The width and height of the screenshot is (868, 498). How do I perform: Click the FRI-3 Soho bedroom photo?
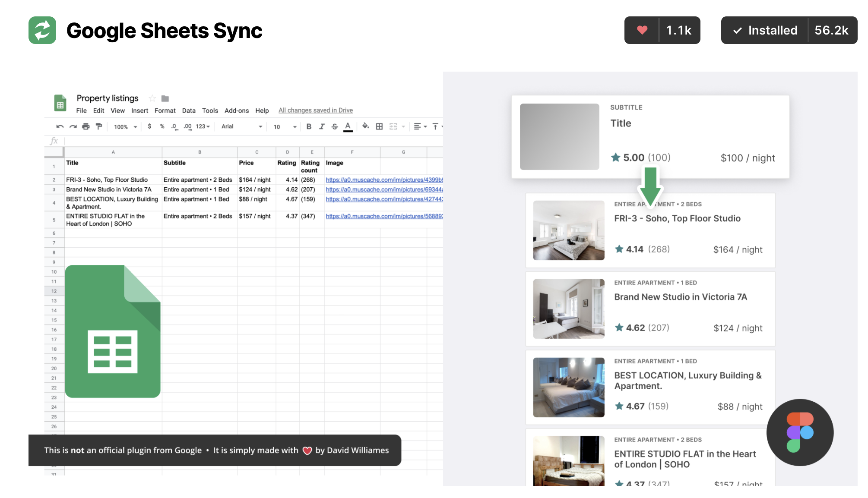click(569, 230)
